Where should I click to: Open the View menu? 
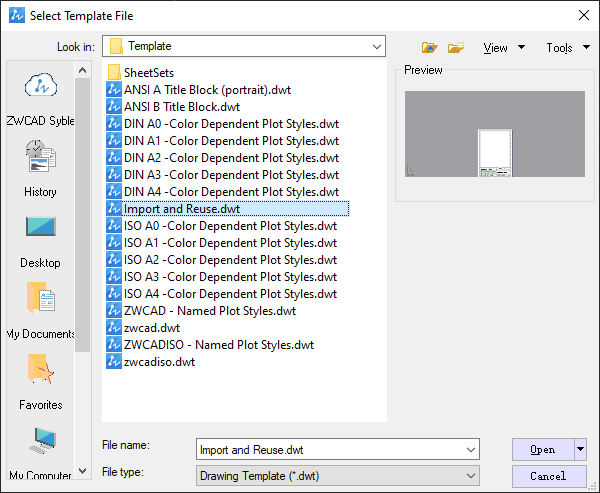(x=504, y=47)
